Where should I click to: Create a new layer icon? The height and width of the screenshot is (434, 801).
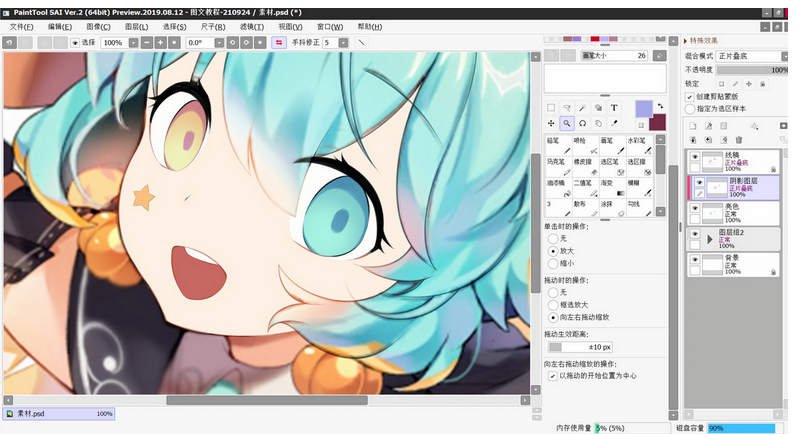point(693,126)
